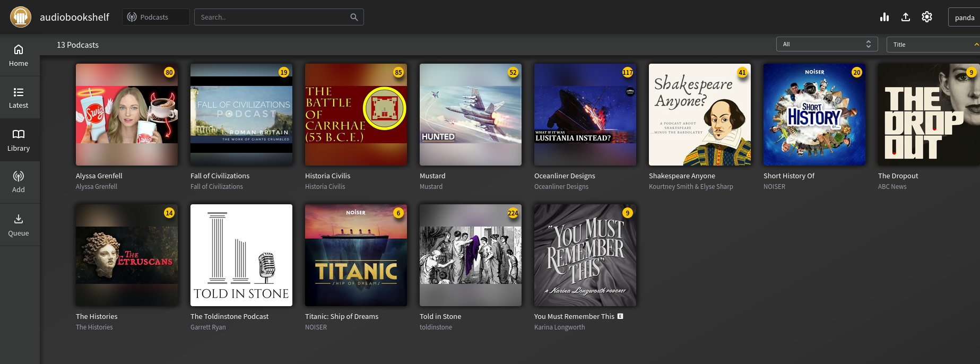Click episode count badge 80

[169, 72]
